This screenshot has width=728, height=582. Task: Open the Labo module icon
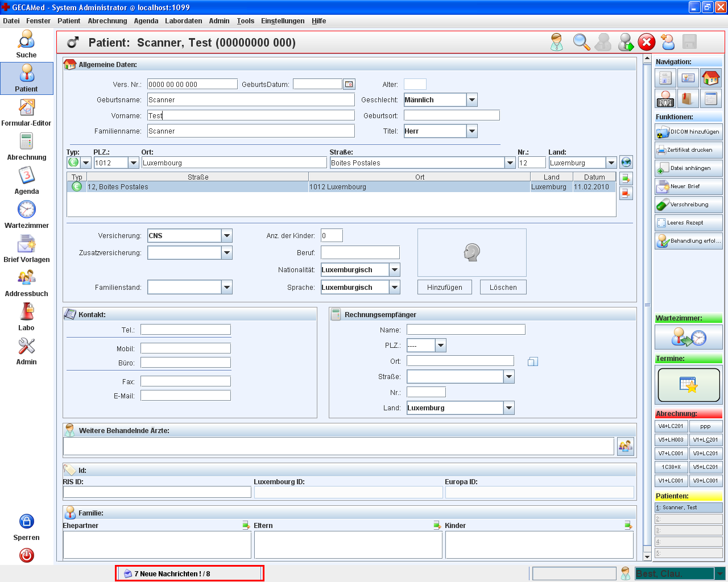26,312
